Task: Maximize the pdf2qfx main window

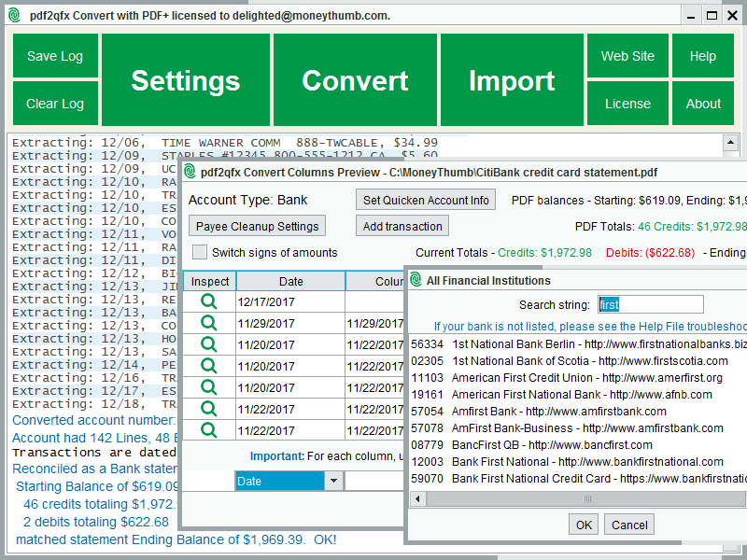Action: 712,16
